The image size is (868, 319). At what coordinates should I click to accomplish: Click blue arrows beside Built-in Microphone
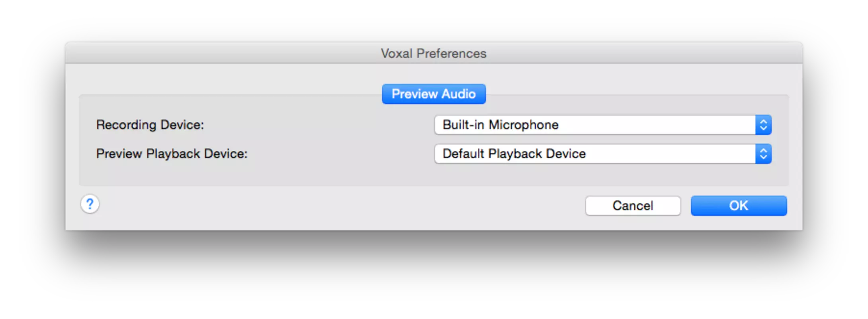tap(763, 125)
